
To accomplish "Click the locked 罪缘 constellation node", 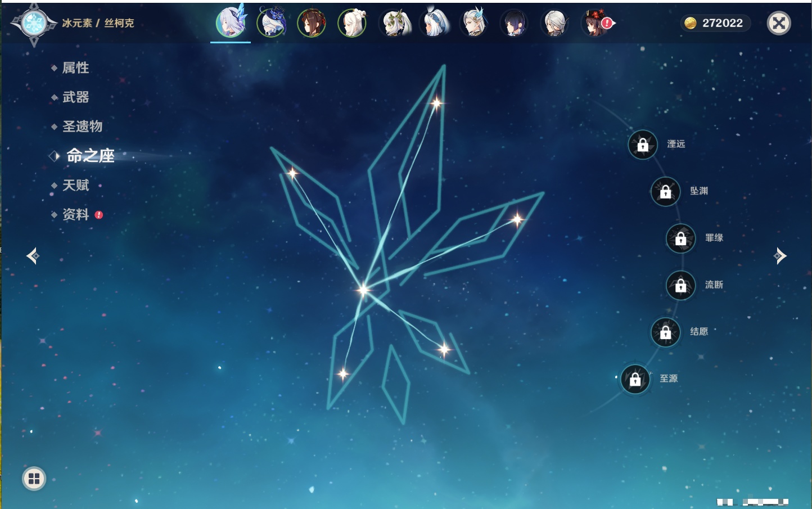I will click(x=681, y=238).
